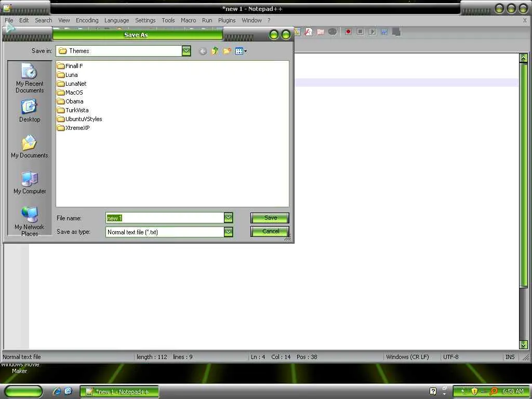
Task: Open the Edit menu
Action: pyautogui.click(x=24, y=20)
